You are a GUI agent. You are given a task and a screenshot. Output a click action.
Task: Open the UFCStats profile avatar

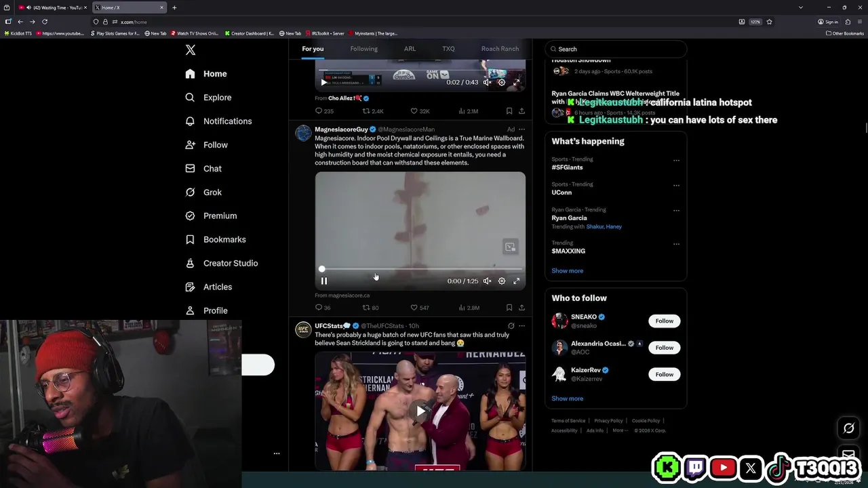tap(303, 330)
